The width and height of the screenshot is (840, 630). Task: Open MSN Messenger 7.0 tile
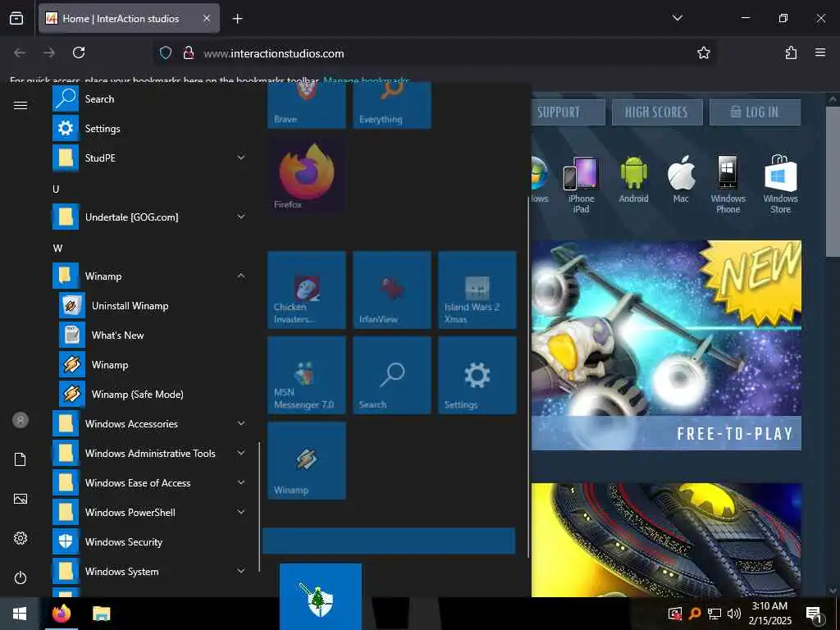[x=307, y=375]
